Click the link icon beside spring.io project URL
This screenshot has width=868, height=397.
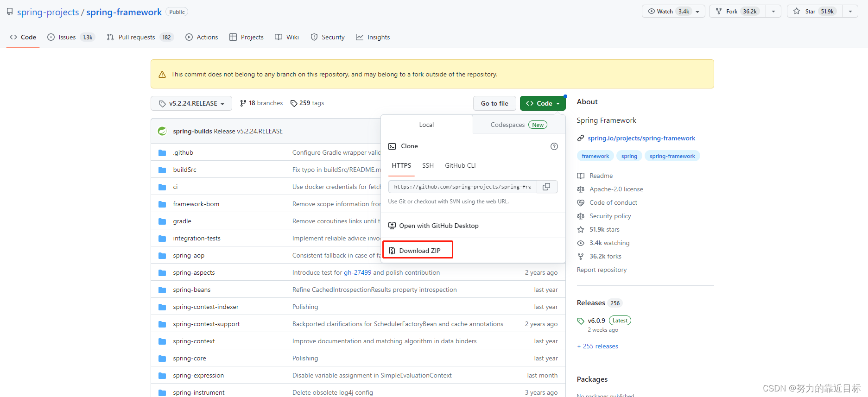pos(581,138)
